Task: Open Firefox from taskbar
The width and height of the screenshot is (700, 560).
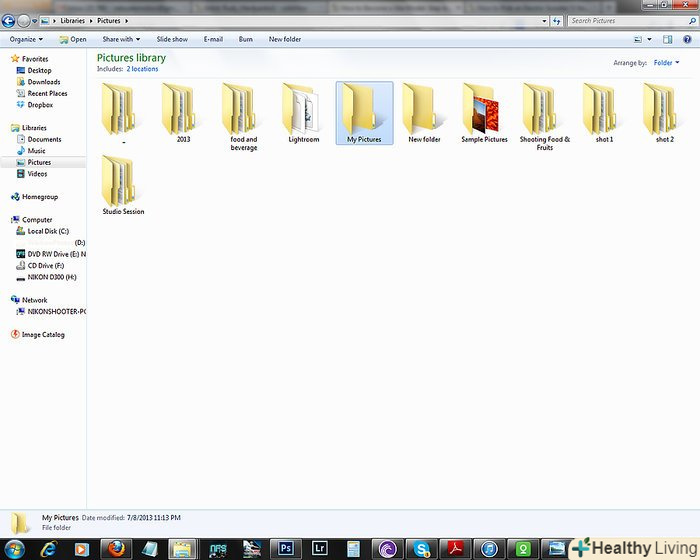Action: click(116, 549)
